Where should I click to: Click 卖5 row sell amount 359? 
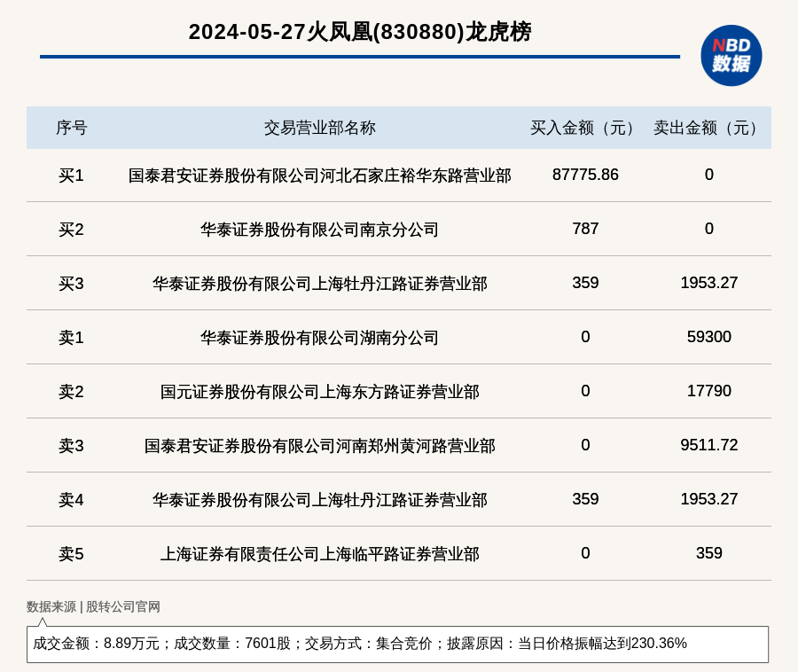[709, 553]
